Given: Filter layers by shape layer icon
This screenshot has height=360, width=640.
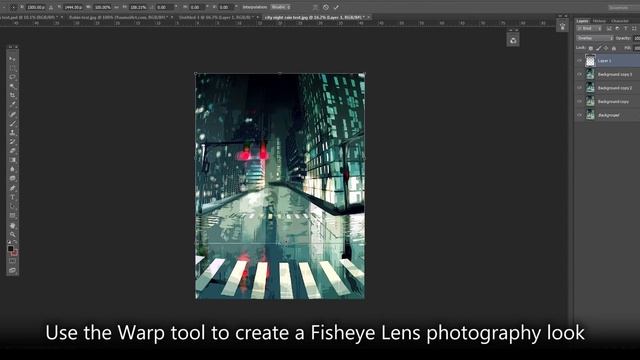Looking at the screenshot, I should tap(634, 29).
